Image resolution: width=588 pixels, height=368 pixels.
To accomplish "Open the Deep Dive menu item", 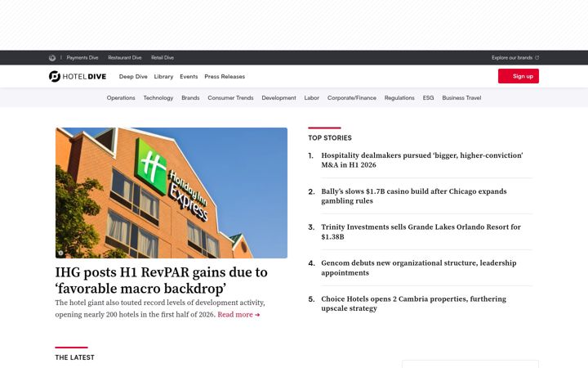I will pos(133,77).
